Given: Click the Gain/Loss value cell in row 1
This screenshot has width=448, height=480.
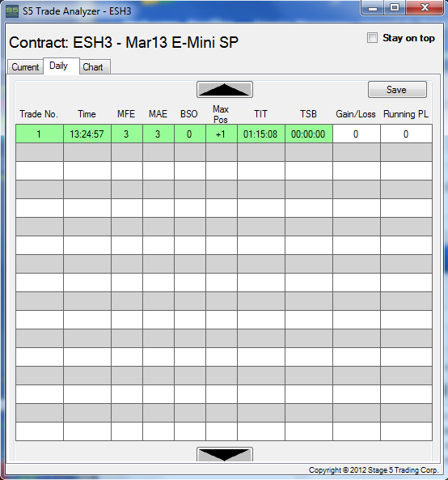Looking at the screenshot, I should pyautogui.click(x=357, y=134).
